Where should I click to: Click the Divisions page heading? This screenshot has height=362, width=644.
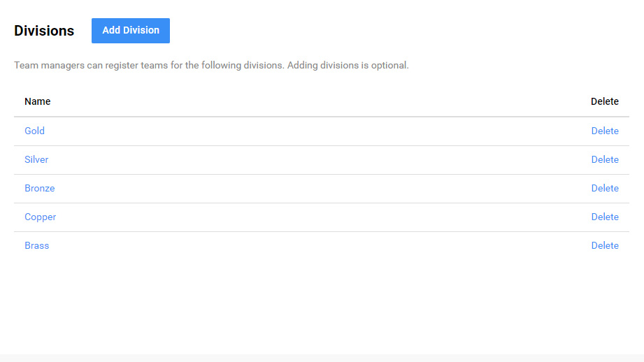tap(44, 31)
